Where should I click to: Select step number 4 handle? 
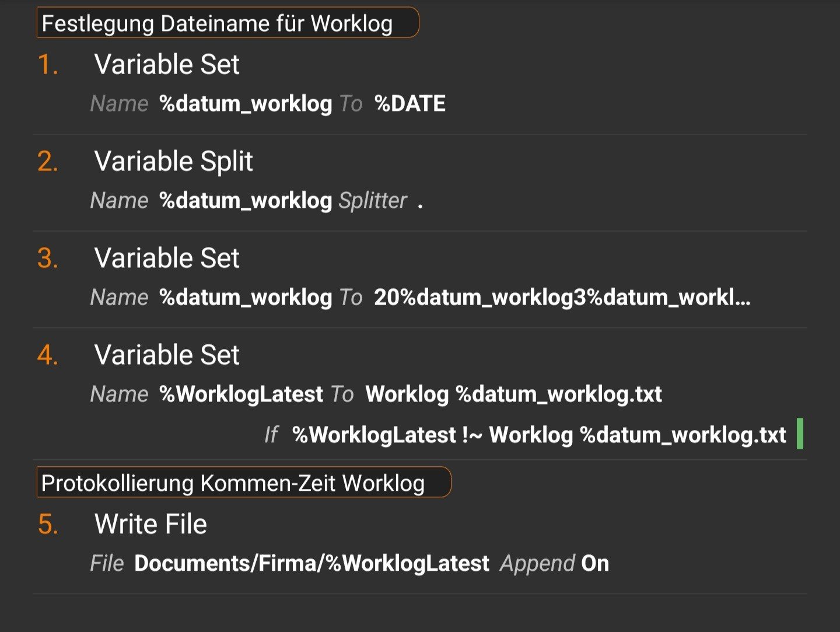(48, 355)
